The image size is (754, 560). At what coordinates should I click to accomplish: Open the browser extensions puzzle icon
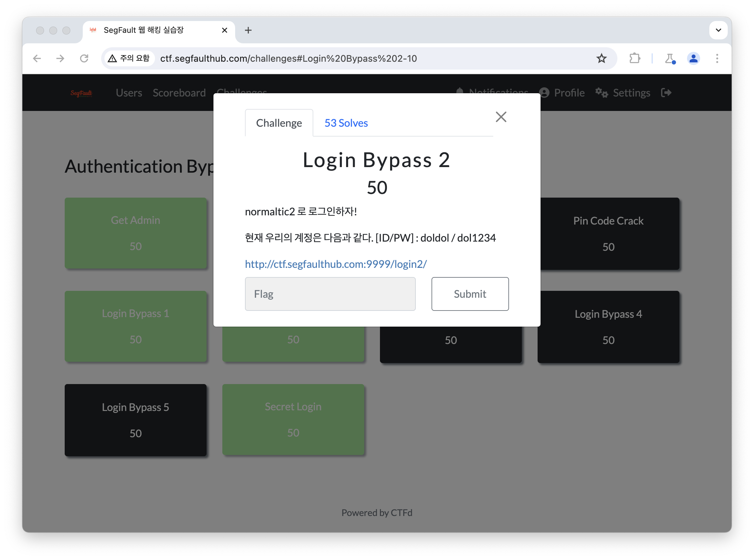634,58
